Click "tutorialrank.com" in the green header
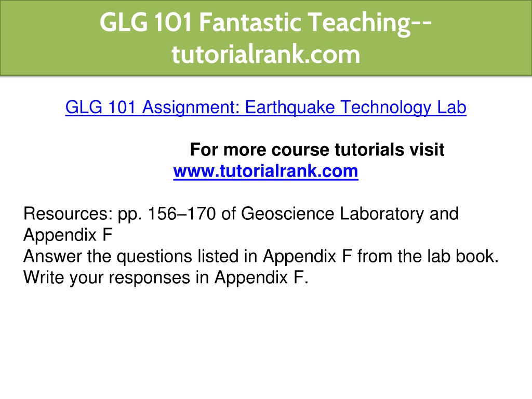 click(x=265, y=54)
